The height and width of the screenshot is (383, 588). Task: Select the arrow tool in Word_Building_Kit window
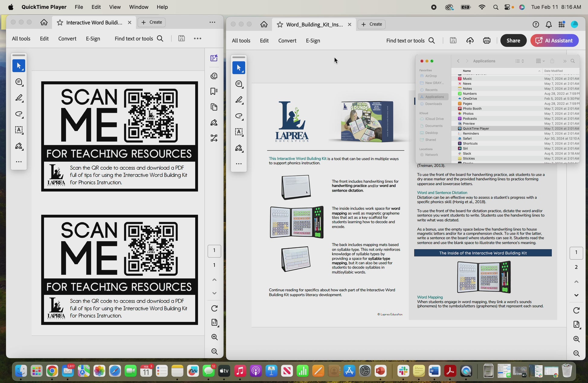point(239,68)
